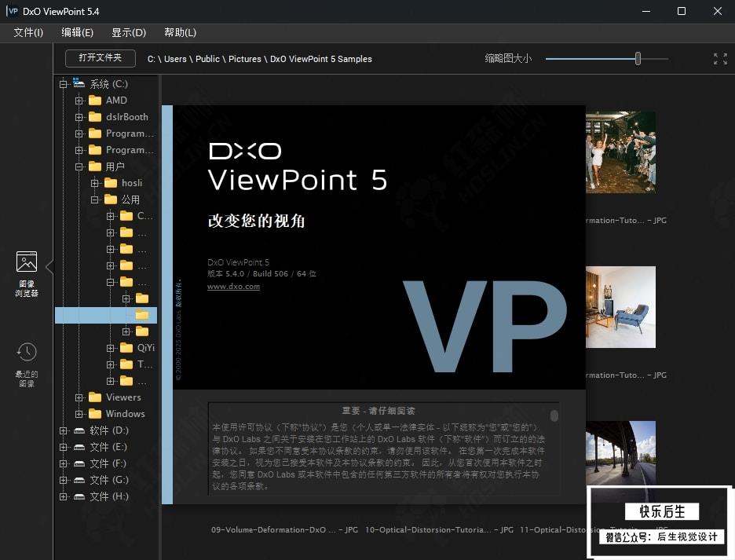735x560 pixels.
Task: Select the 文件 (G:) drive icon
Action: pos(79,480)
